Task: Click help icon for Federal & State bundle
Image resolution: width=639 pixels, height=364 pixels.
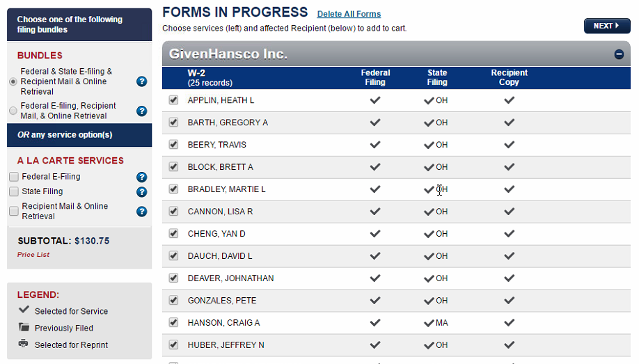Action: [142, 81]
